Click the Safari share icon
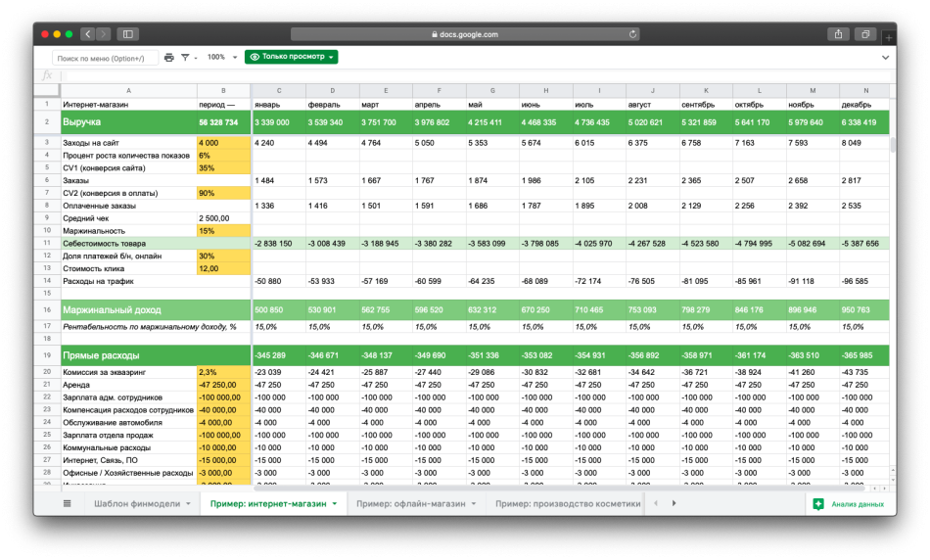 coord(838,34)
